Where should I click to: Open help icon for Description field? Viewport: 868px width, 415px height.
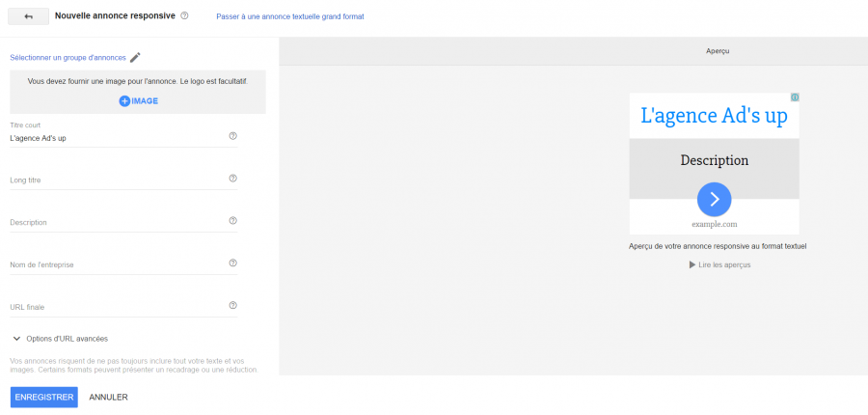pyautogui.click(x=233, y=220)
